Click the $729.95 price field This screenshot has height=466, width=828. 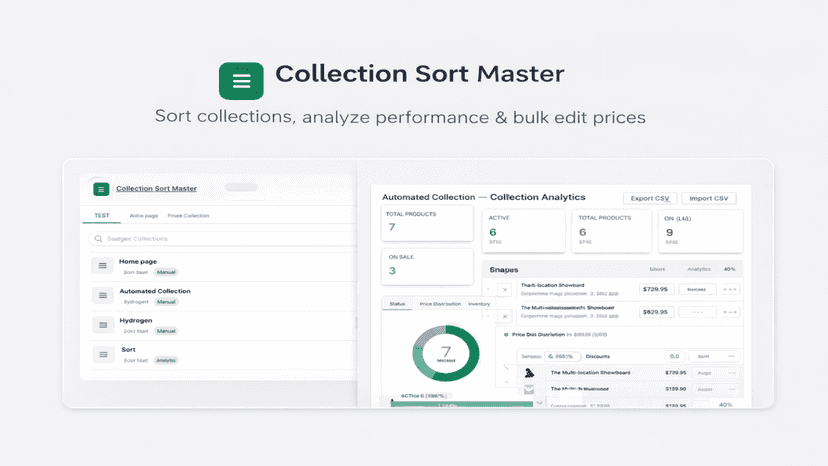click(655, 289)
